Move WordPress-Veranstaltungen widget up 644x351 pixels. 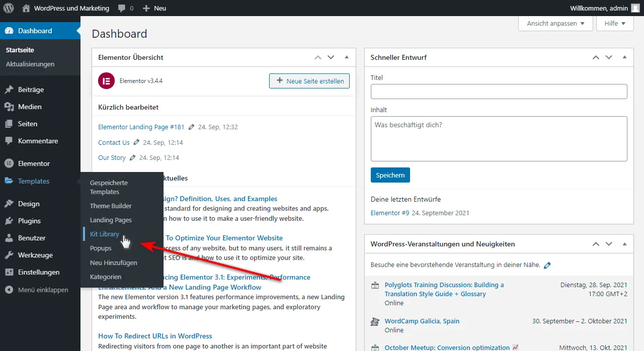[596, 244]
